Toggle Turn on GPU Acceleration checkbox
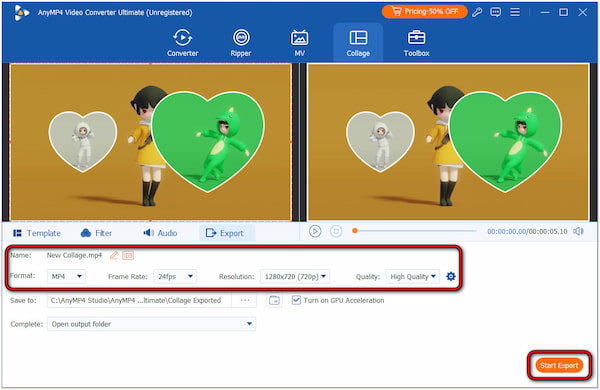This screenshot has width=600, height=390. pos(296,300)
